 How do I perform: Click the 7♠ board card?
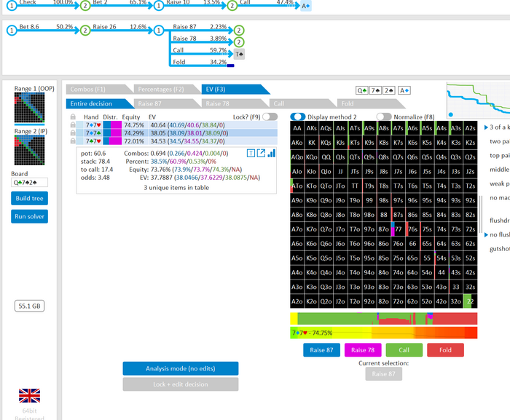(x=376, y=90)
